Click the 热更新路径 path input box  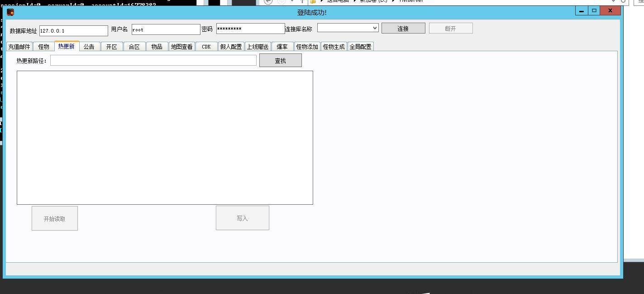coord(153,61)
